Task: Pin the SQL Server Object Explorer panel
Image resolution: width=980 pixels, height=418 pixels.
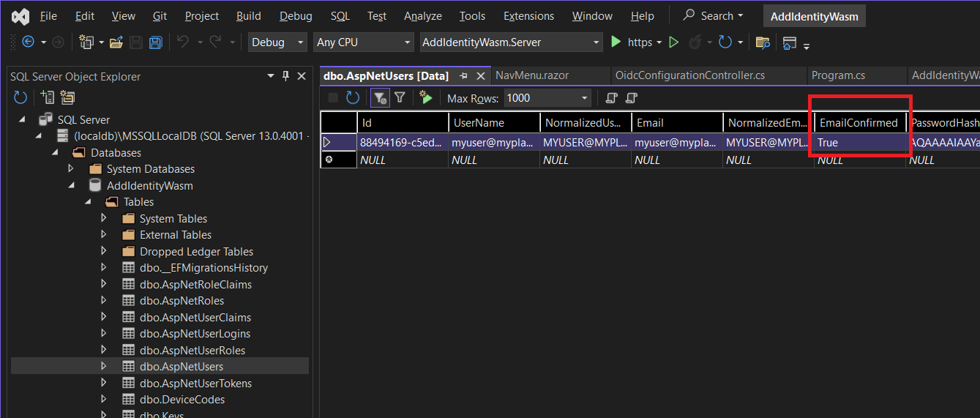Action: (286, 76)
